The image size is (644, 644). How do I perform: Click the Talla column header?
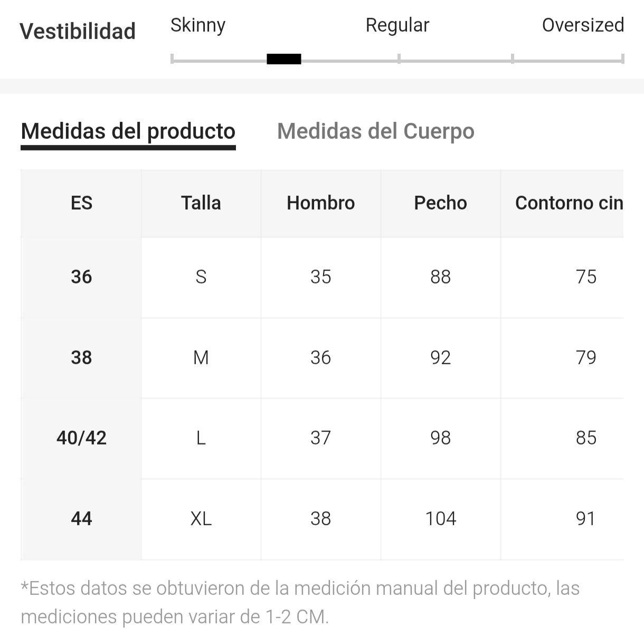(x=201, y=203)
